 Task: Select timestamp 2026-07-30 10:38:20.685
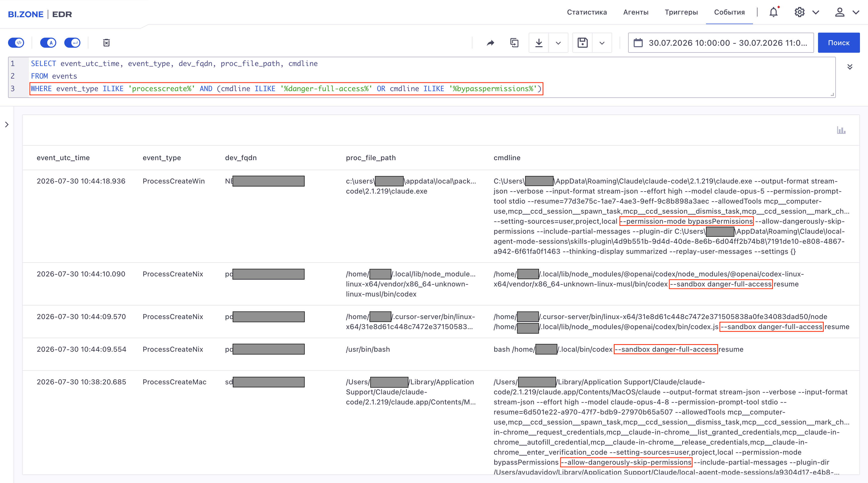point(82,382)
